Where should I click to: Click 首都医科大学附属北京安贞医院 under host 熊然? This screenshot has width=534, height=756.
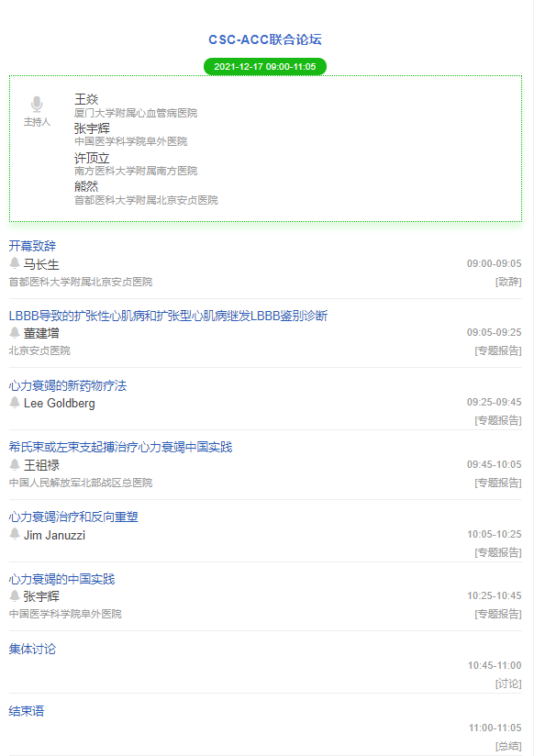[x=146, y=200]
